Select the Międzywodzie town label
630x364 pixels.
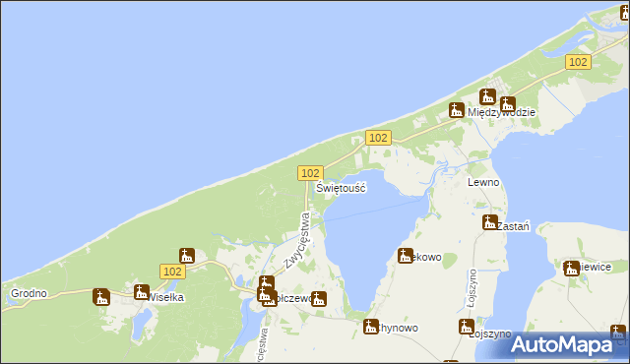(x=501, y=112)
